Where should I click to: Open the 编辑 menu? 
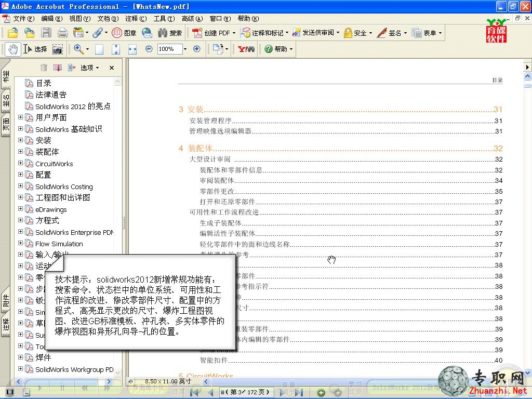click(51, 19)
